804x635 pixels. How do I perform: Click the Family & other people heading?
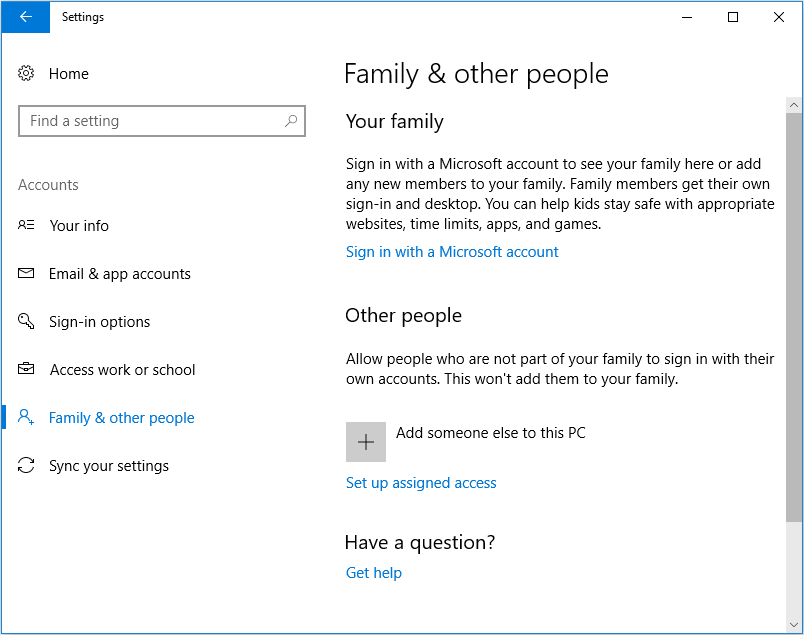click(476, 74)
